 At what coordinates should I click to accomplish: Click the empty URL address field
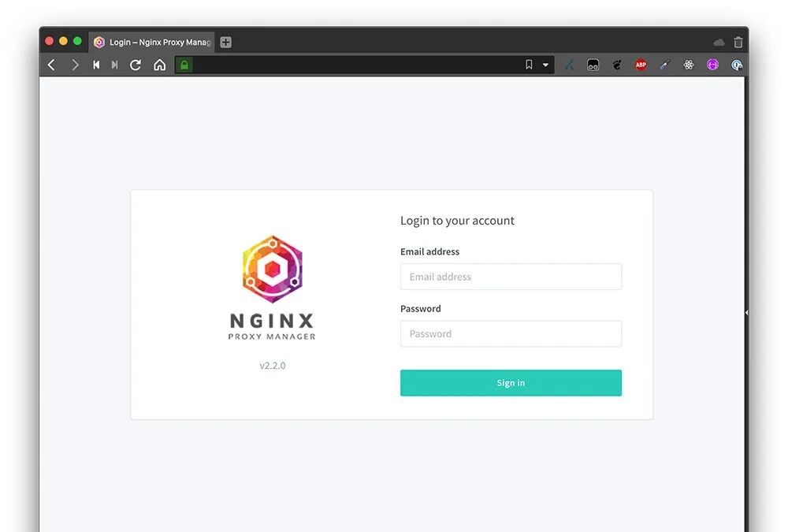point(357,65)
